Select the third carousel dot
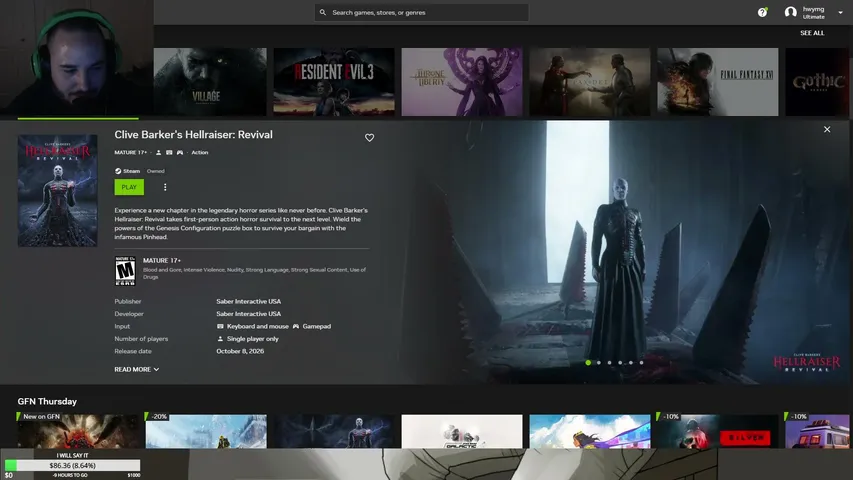This screenshot has width=853, height=480. pyautogui.click(x=609, y=362)
